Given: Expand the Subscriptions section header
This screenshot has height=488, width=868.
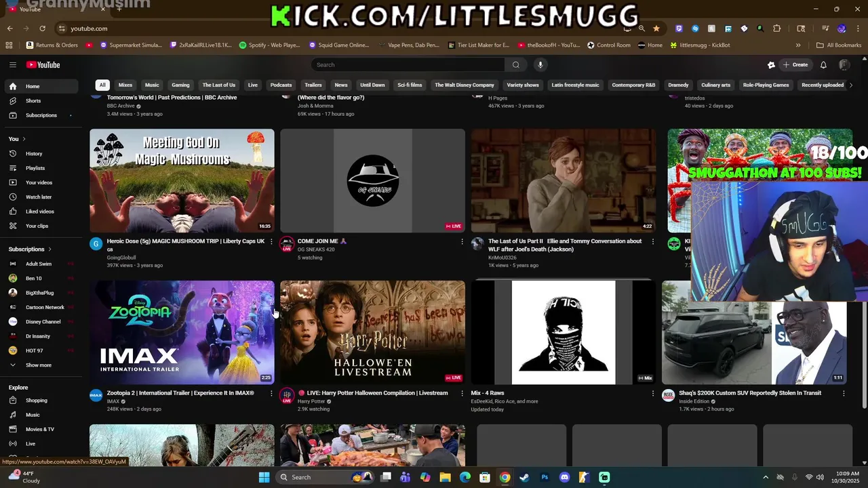Looking at the screenshot, I should tap(30, 249).
